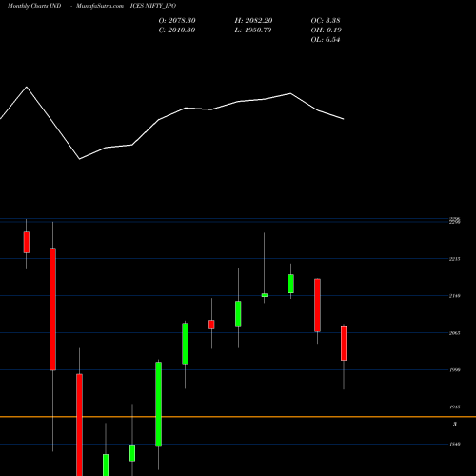476x476 pixels.
Task: Click the 'OH: 0.19' reading
Action: [x=327, y=30]
